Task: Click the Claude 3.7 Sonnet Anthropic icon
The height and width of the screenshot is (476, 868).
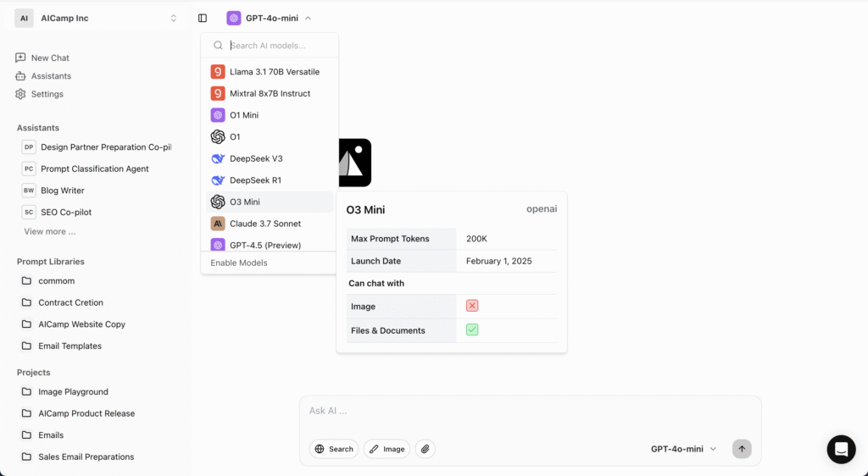Action: (x=218, y=224)
